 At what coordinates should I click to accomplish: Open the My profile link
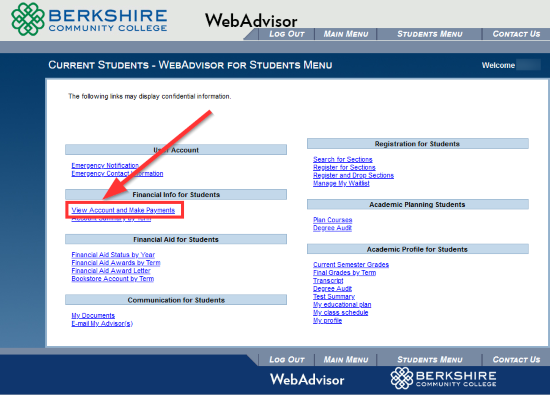327,321
